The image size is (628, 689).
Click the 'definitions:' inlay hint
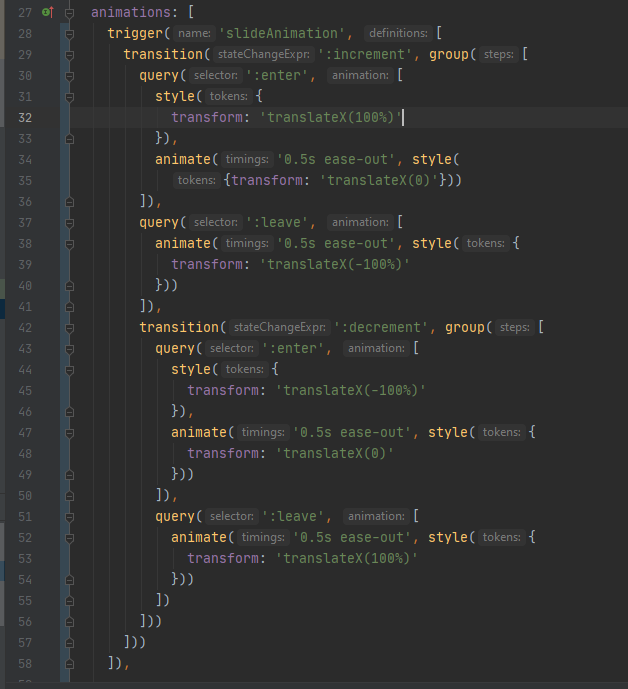coord(398,33)
